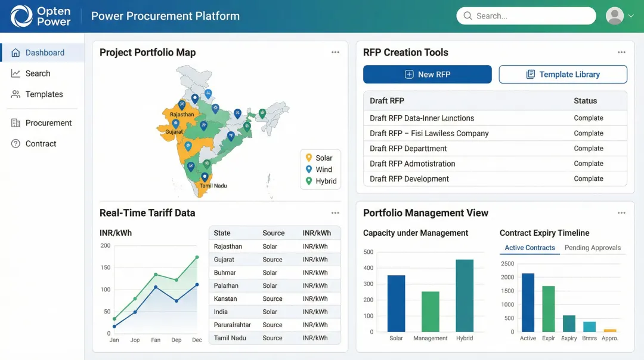Screen dimensions: 644x360
Task: Open the Project Portfolio Map overflow menu
Action: 335,52
